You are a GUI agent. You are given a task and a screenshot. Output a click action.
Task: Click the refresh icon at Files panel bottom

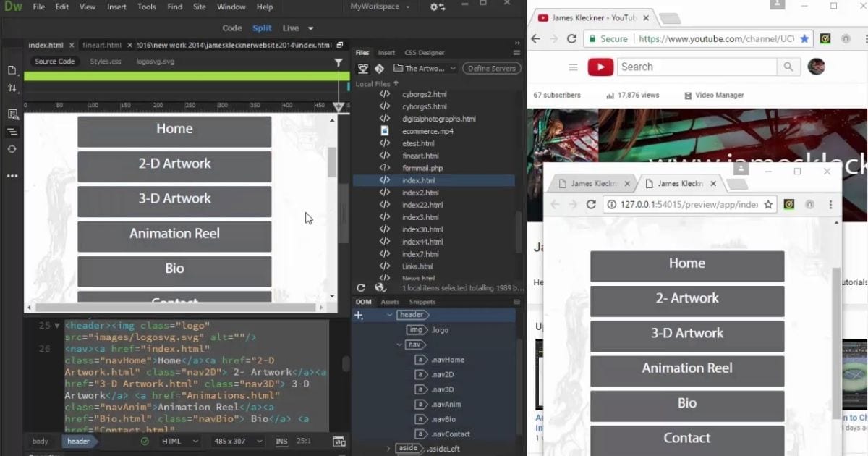click(x=361, y=287)
